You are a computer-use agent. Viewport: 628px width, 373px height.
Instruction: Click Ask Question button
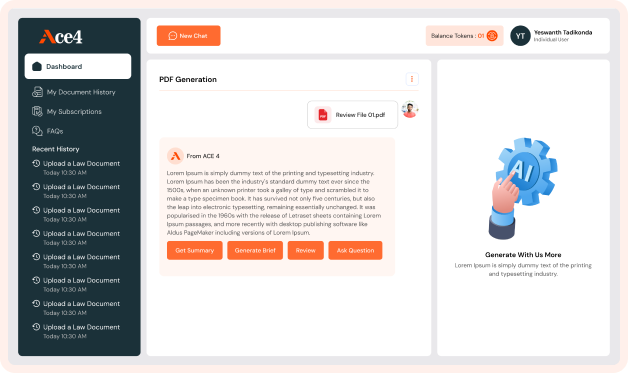[355, 250]
